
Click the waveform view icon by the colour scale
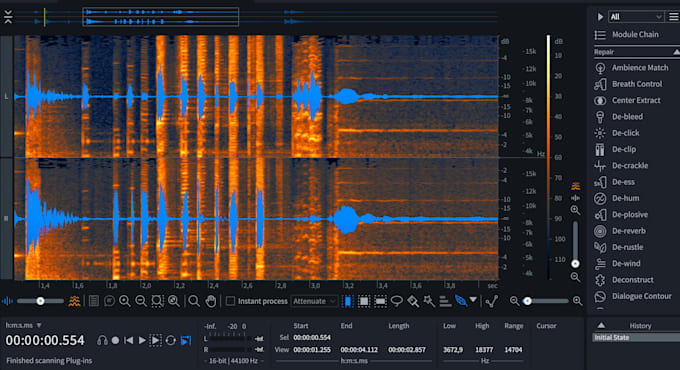click(x=575, y=198)
